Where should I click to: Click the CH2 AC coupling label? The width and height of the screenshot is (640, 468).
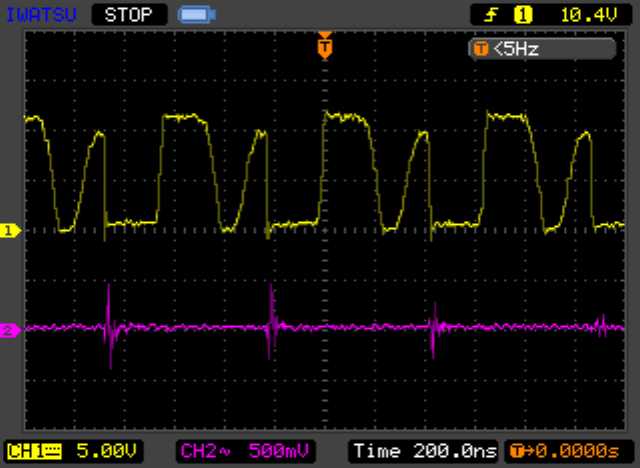pyautogui.click(x=205, y=451)
